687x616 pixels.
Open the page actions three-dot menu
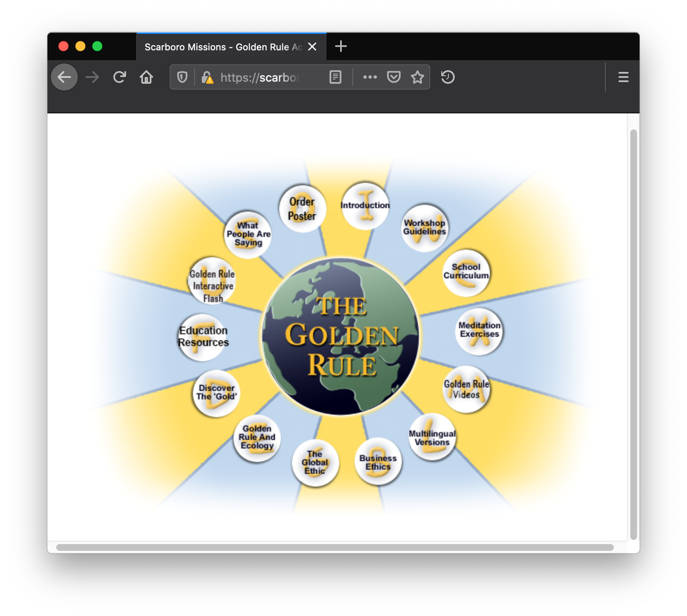(x=370, y=77)
